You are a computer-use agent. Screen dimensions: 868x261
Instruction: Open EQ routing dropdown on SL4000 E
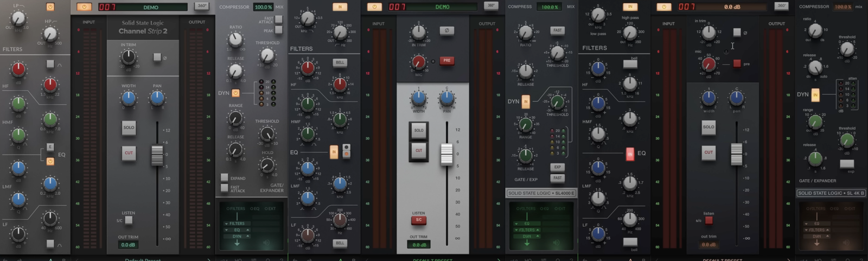[x=527, y=224]
